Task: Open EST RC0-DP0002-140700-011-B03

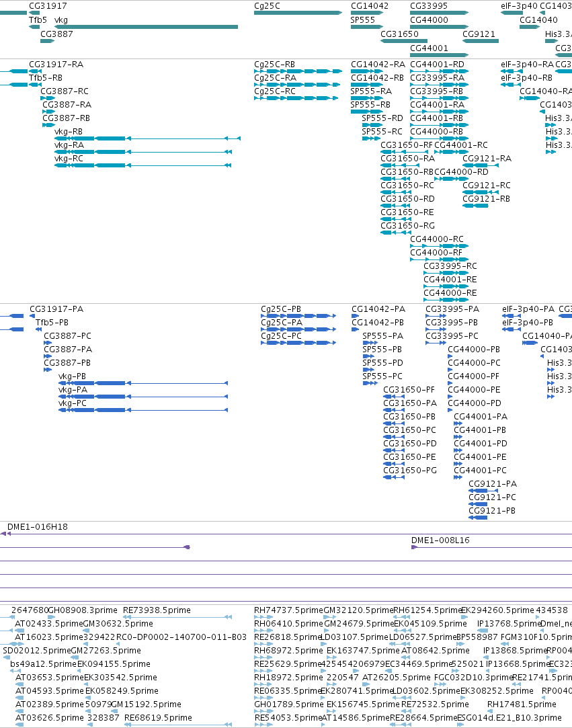Action: pyautogui.click(x=181, y=637)
